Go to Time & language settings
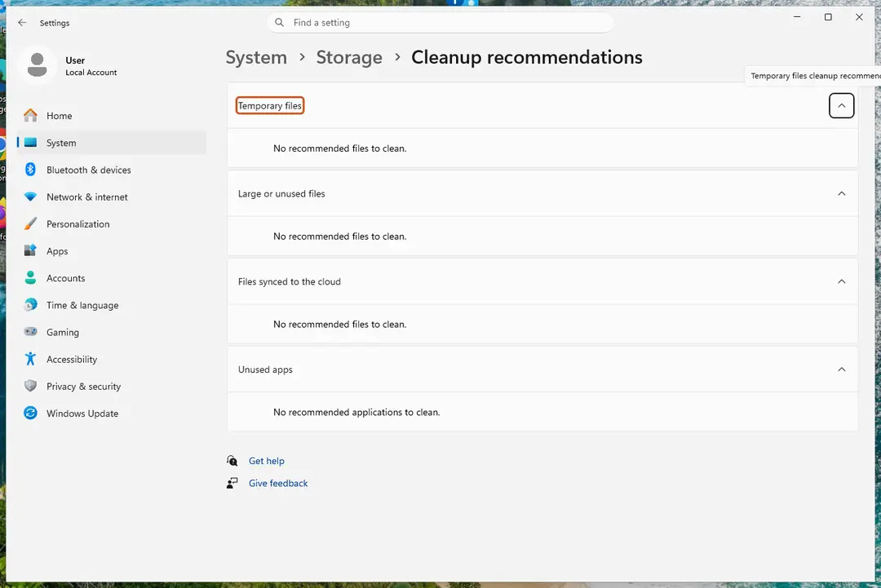881x588 pixels. coord(112,305)
